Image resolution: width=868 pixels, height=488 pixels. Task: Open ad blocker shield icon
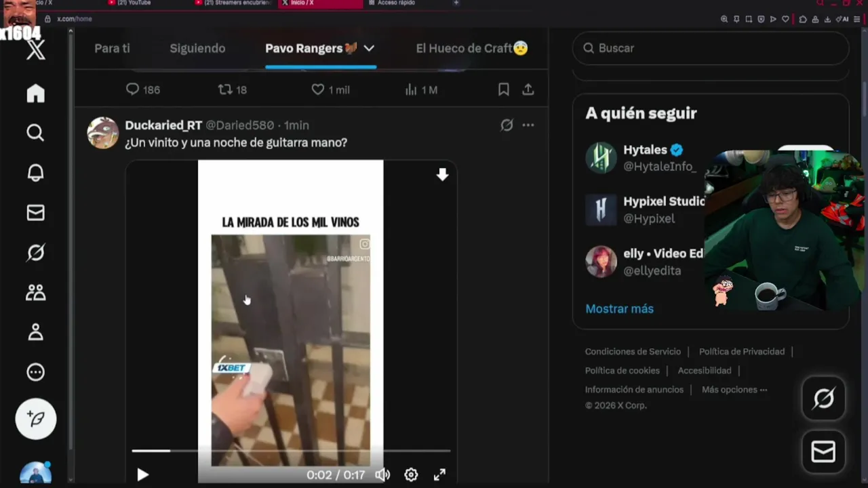761,19
